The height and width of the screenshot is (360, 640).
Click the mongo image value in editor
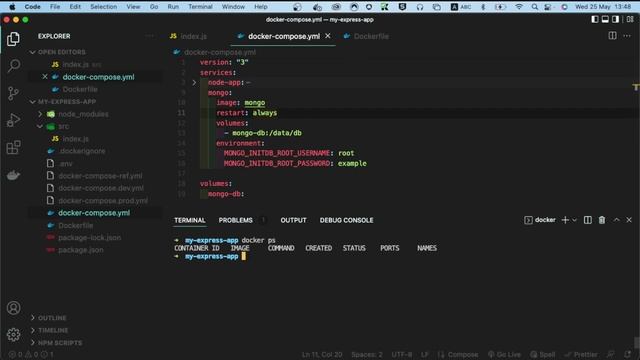point(255,102)
